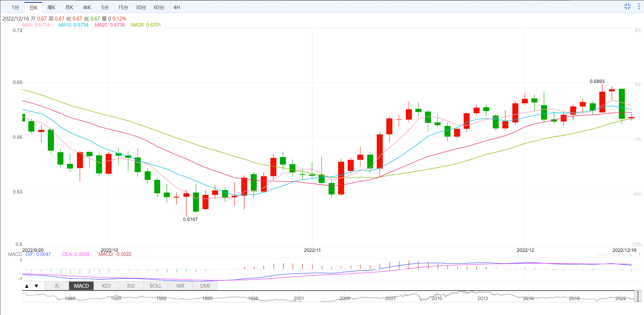Screen dimensions: 644x315
Task: Click the 2022/11 date axis label
Action: point(312,250)
